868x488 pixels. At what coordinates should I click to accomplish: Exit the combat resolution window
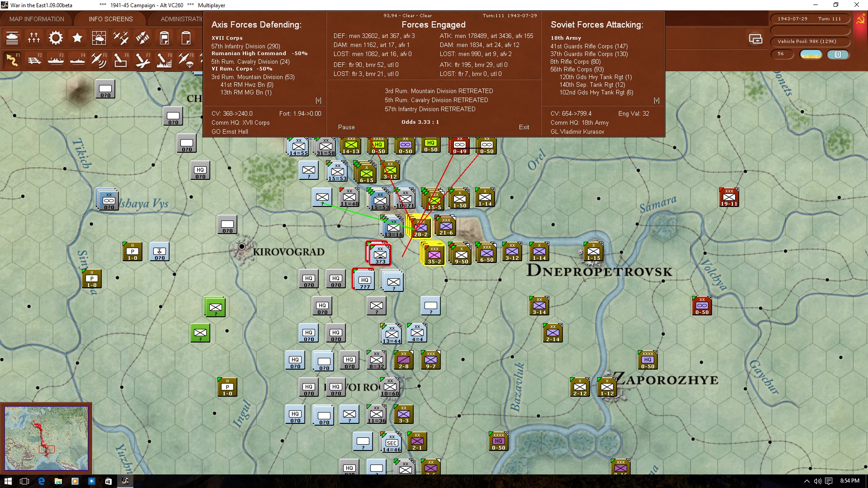pyautogui.click(x=524, y=127)
